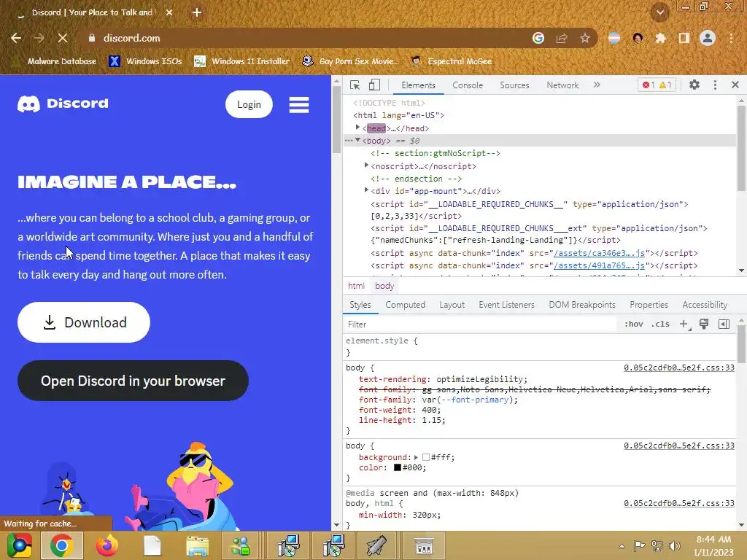
Task: Open the file explorer taskbar icon
Action: pyautogui.click(x=197, y=545)
